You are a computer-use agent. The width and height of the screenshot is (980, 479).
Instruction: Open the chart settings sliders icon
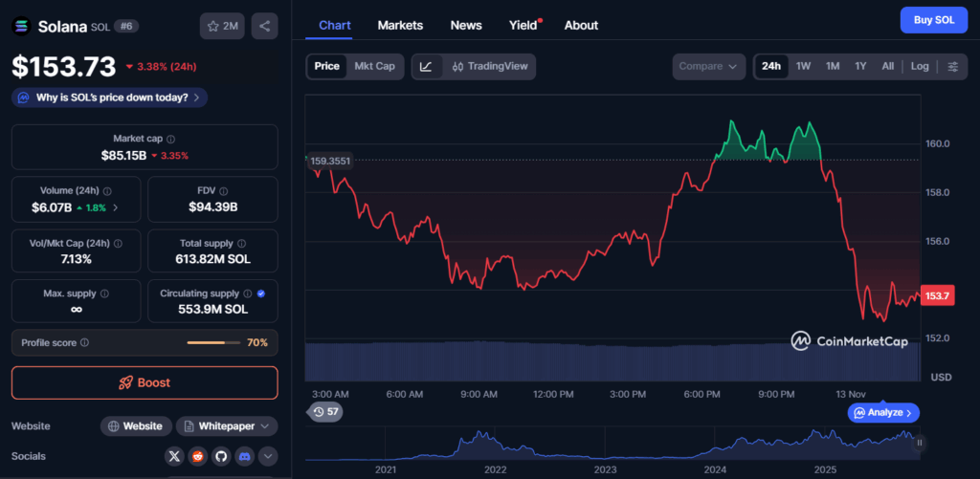[952, 66]
